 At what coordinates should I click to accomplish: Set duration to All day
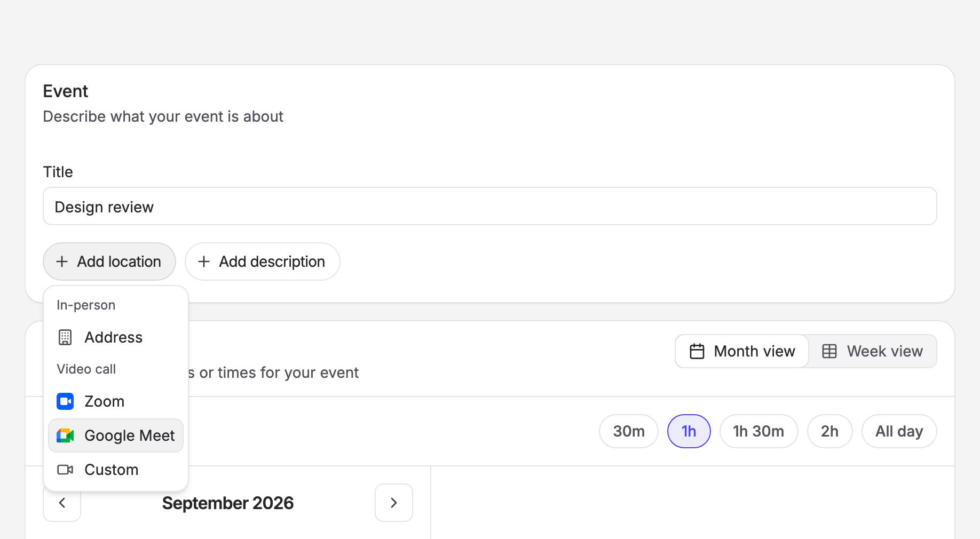click(x=899, y=431)
